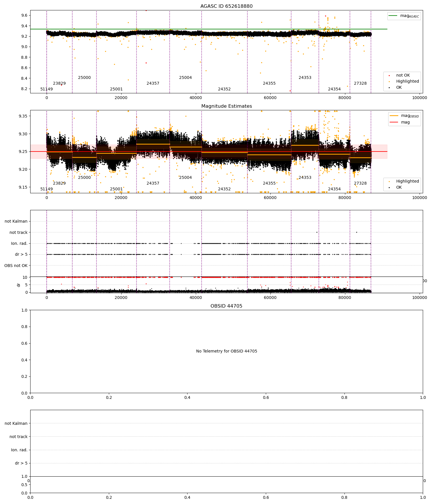The width and height of the screenshot is (432, 504).
Task: Select OBSID label 51149 in the AGASC plot
Action: click(x=47, y=89)
